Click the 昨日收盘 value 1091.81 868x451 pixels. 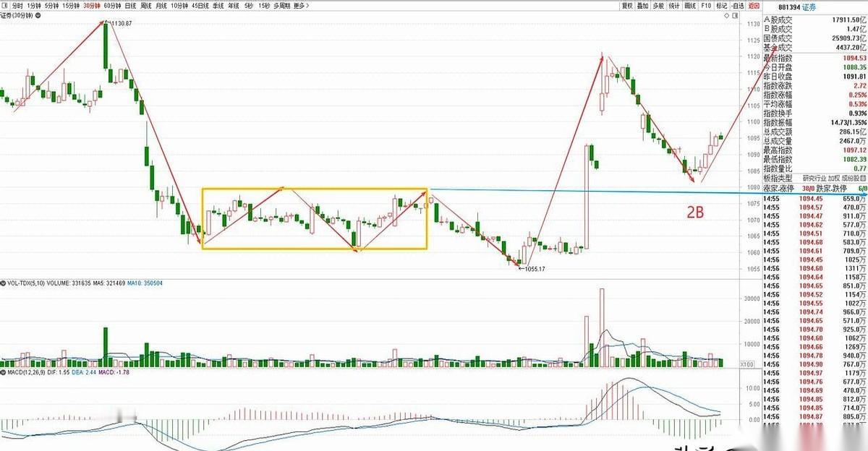[x=854, y=77]
